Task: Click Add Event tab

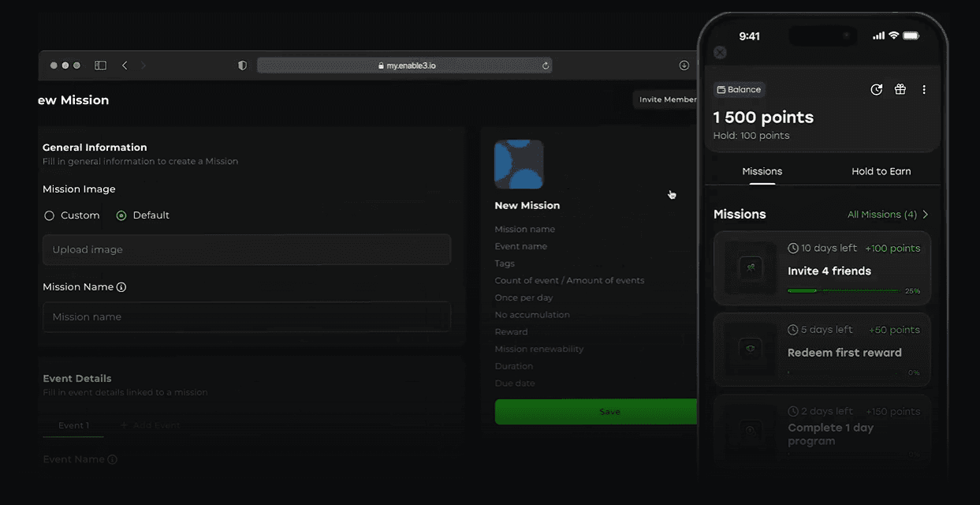Action: (x=150, y=425)
